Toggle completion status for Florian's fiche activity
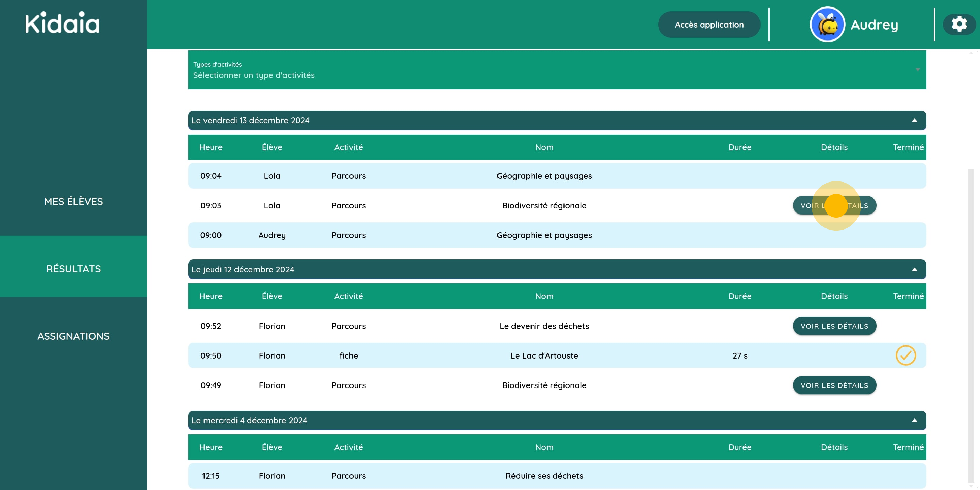 click(x=906, y=355)
